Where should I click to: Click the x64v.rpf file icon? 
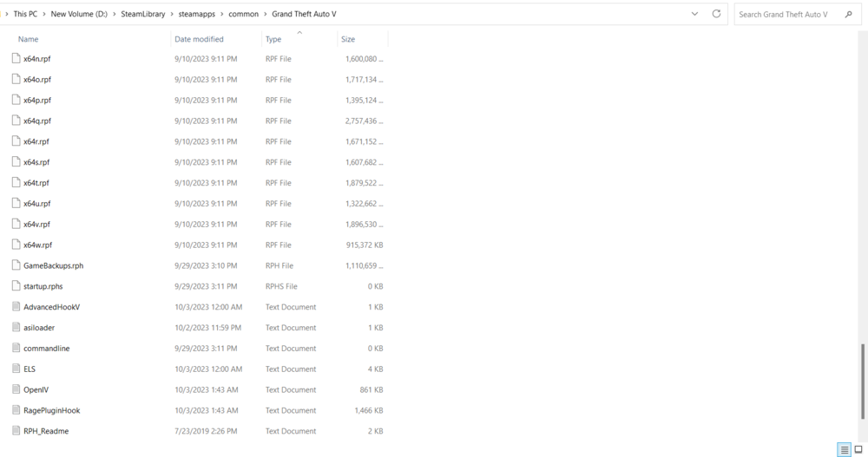click(16, 224)
